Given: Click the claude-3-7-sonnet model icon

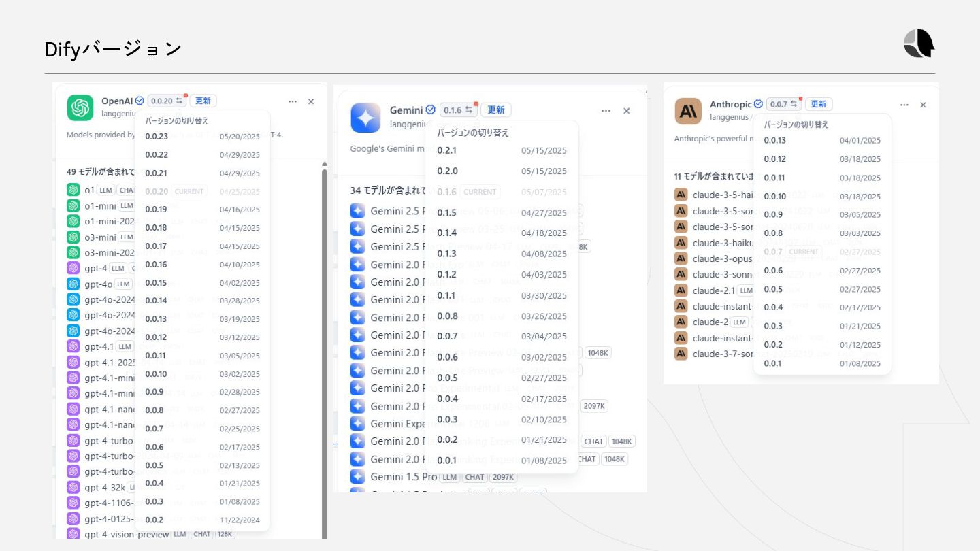Looking at the screenshot, I should point(681,354).
